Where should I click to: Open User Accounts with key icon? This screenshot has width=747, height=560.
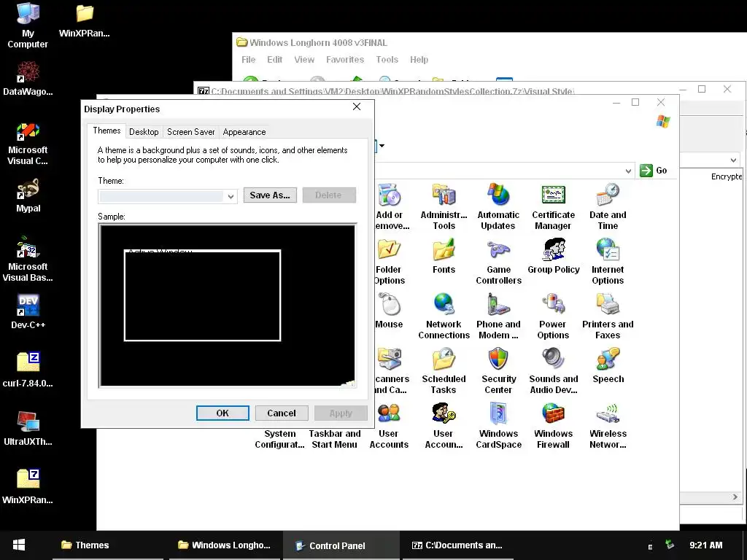[x=444, y=425]
